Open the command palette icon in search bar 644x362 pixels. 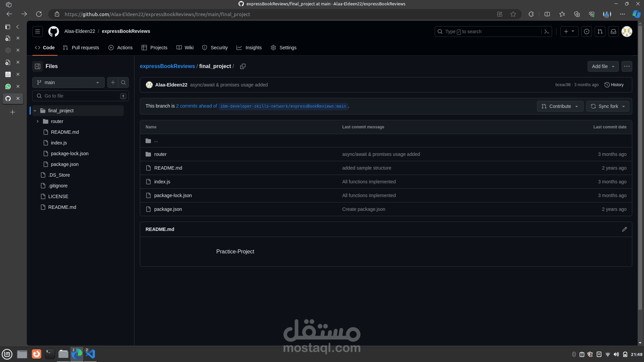(x=546, y=32)
